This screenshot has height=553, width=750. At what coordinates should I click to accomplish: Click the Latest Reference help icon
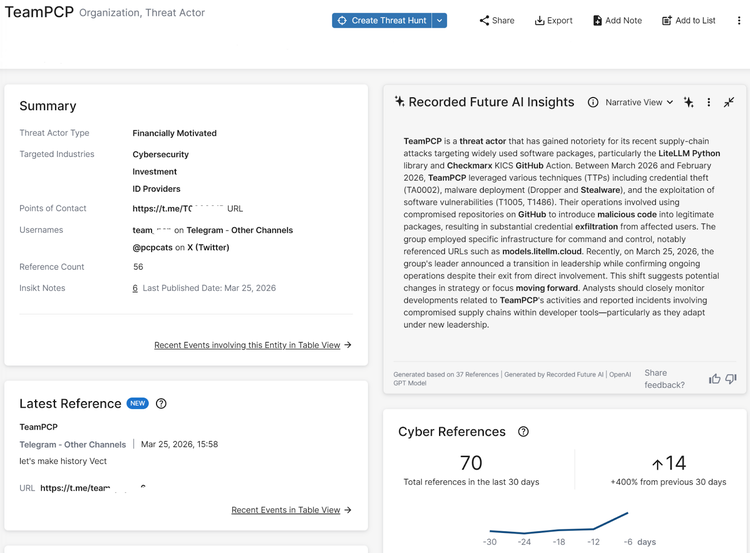click(161, 404)
